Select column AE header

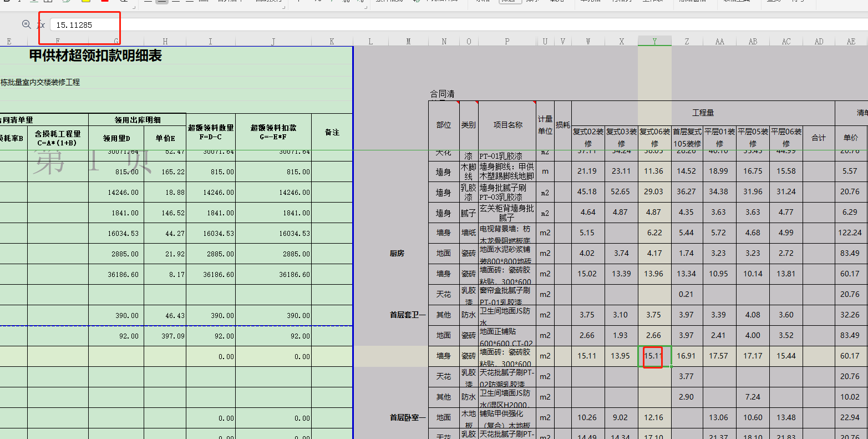[851, 42]
